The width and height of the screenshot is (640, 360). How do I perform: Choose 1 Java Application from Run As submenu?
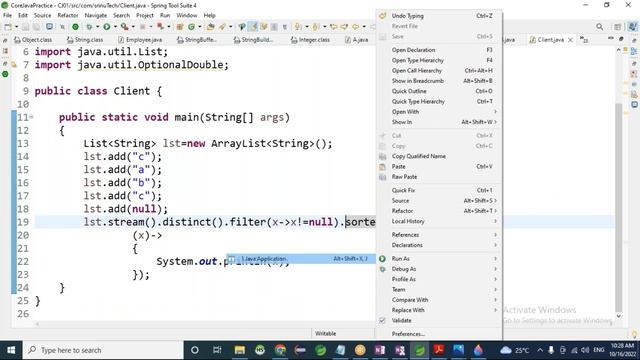pos(301,259)
